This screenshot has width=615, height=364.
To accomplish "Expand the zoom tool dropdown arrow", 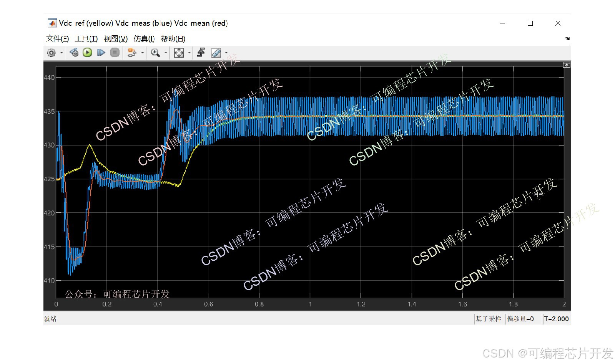I will click(x=166, y=53).
